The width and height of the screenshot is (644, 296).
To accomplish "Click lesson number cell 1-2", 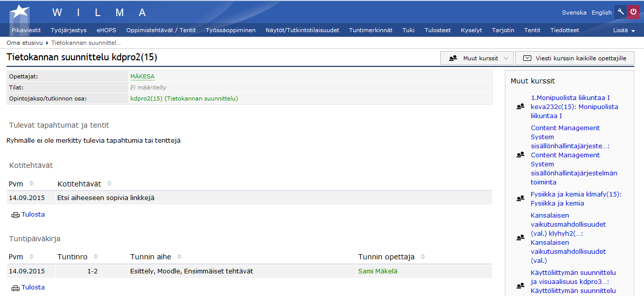I will 92,271.
